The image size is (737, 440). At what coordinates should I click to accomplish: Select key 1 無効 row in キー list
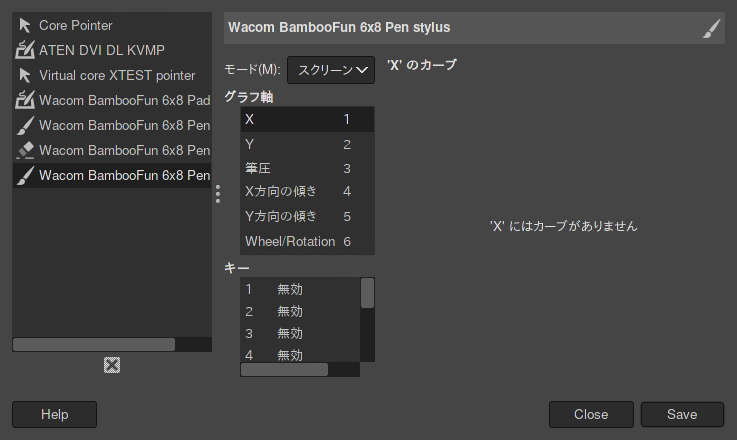[x=300, y=289]
